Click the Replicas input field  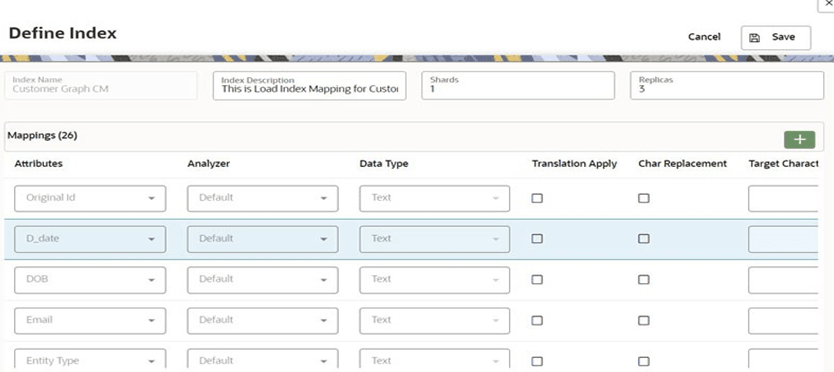[727, 86]
